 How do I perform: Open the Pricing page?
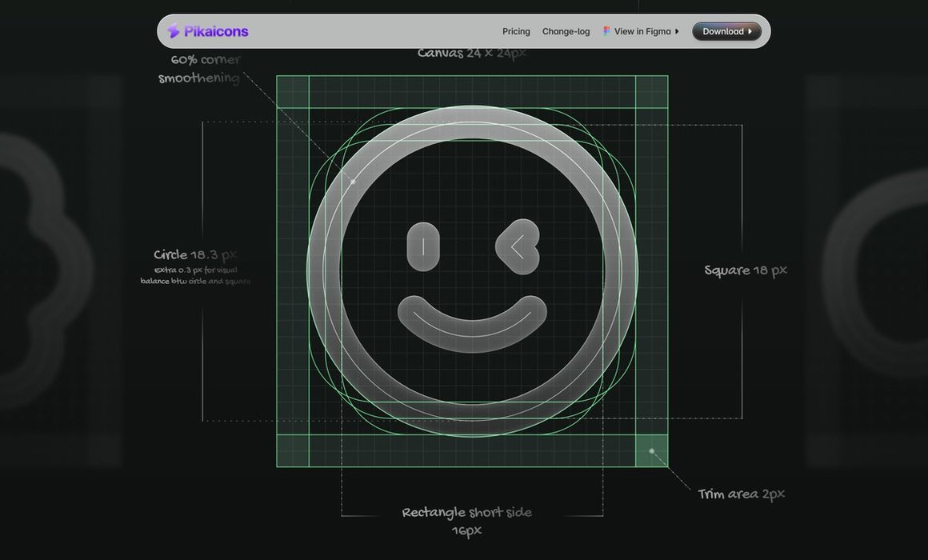coord(516,31)
